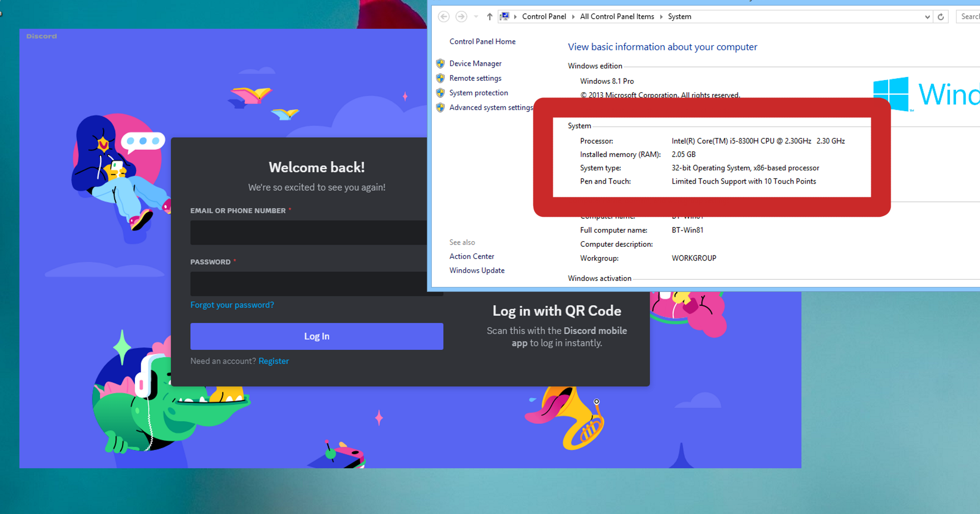Focus the Email or Phone Number field
Image resolution: width=980 pixels, height=514 pixels.
coord(308,233)
